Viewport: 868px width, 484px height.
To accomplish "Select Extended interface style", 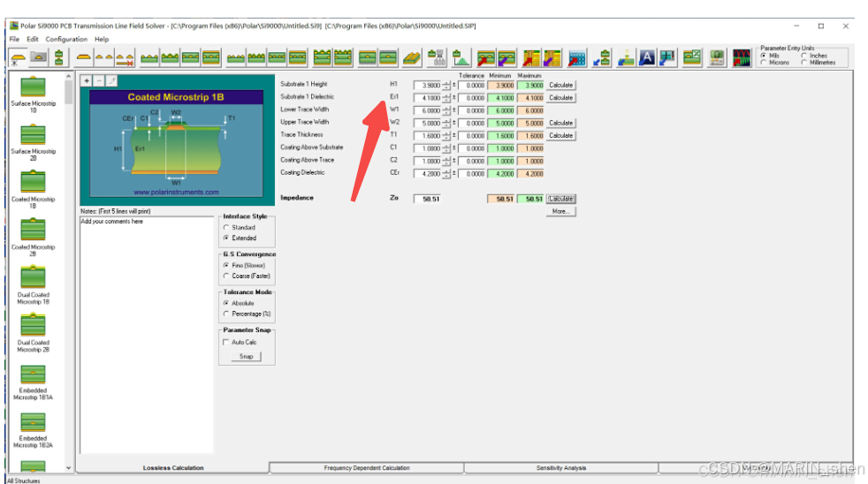I will click(x=240, y=238).
